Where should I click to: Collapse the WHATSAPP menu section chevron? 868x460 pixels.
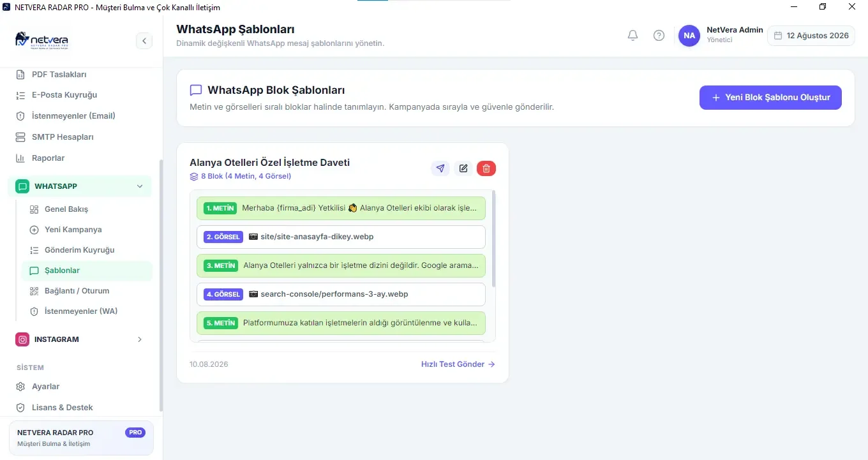[140, 186]
